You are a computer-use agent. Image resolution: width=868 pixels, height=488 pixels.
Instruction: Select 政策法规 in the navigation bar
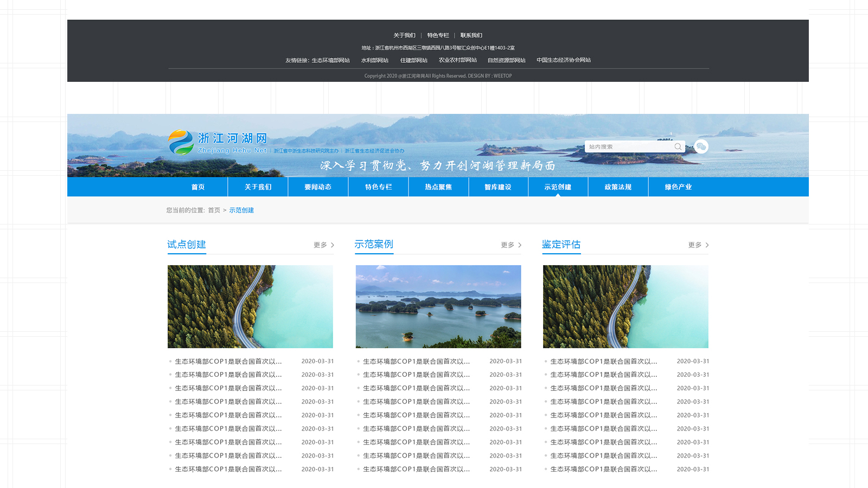coord(618,187)
